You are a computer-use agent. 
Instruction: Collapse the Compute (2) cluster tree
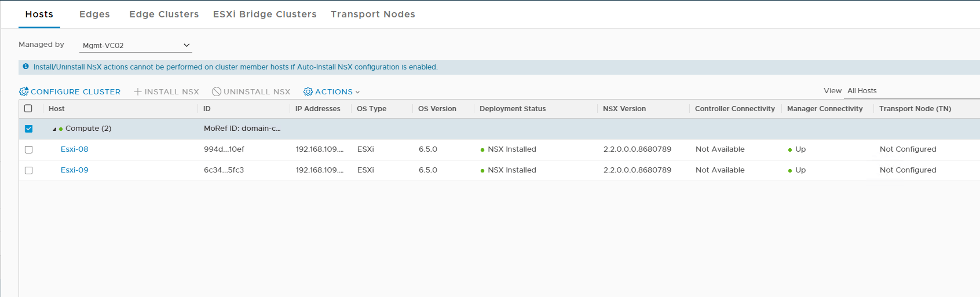(54, 129)
